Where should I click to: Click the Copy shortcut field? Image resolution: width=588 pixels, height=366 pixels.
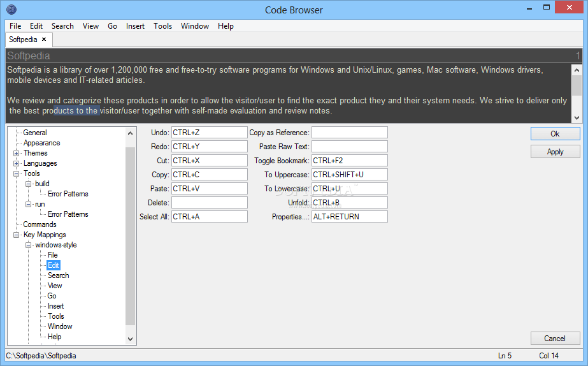(209, 175)
